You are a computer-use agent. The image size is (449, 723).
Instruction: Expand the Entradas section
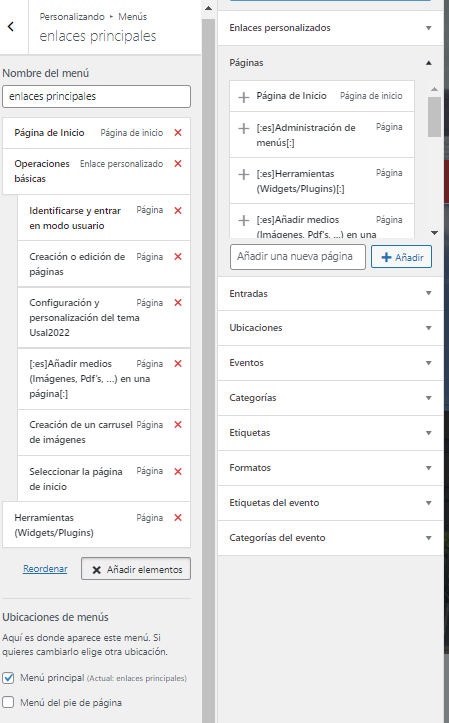[x=330, y=293]
